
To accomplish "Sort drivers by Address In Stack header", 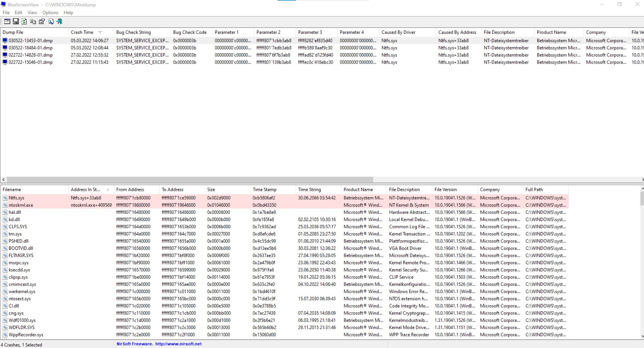I will tap(85, 189).
